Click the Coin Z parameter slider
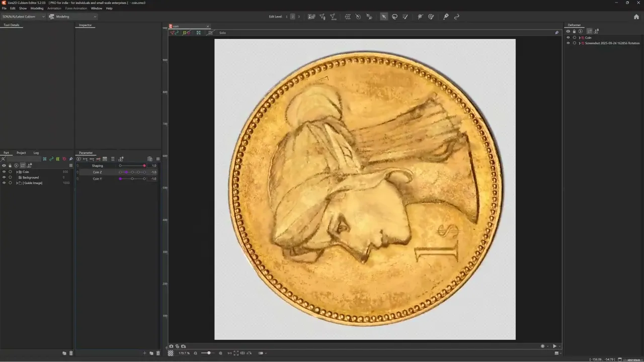The height and width of the screenshot is (362, 644). pos(132,172)
